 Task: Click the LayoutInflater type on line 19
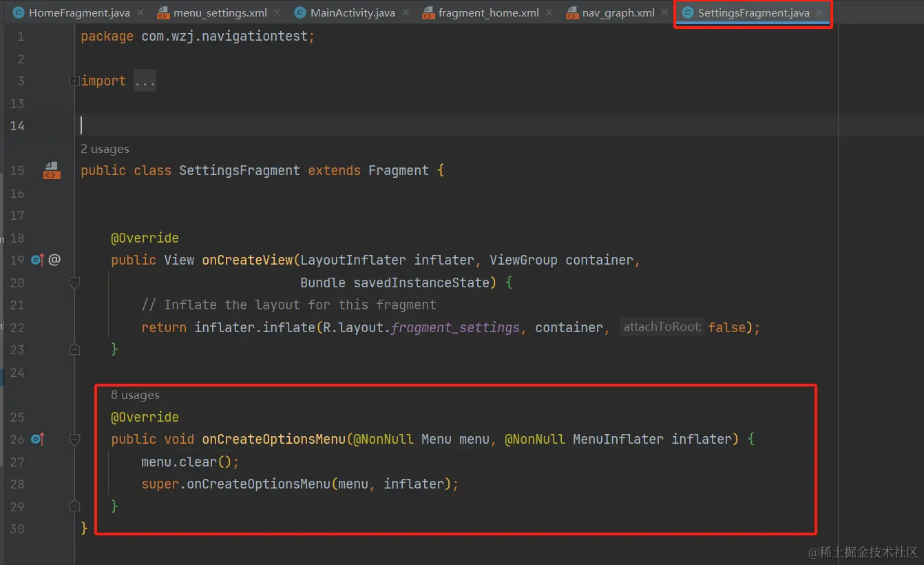(353, 260)
